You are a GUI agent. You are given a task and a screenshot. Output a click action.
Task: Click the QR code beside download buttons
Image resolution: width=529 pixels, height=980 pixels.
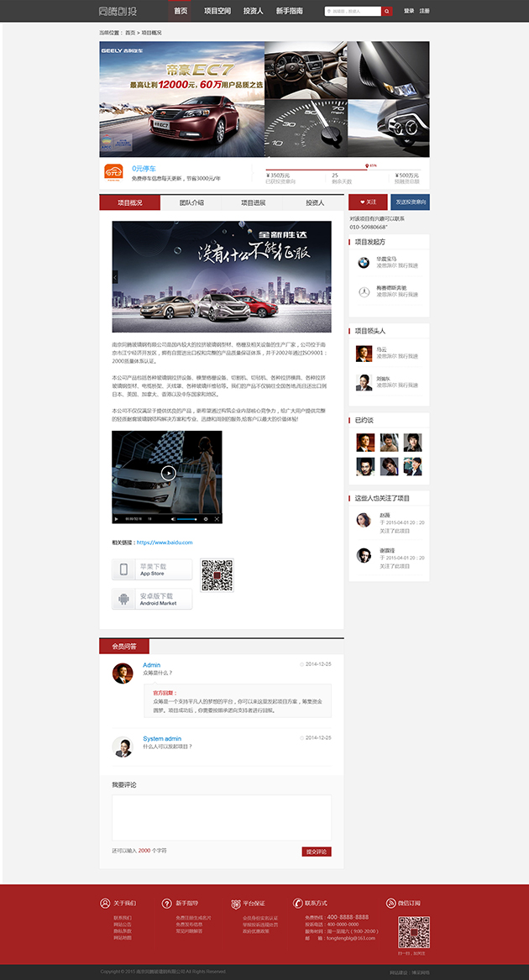[217, 575]
